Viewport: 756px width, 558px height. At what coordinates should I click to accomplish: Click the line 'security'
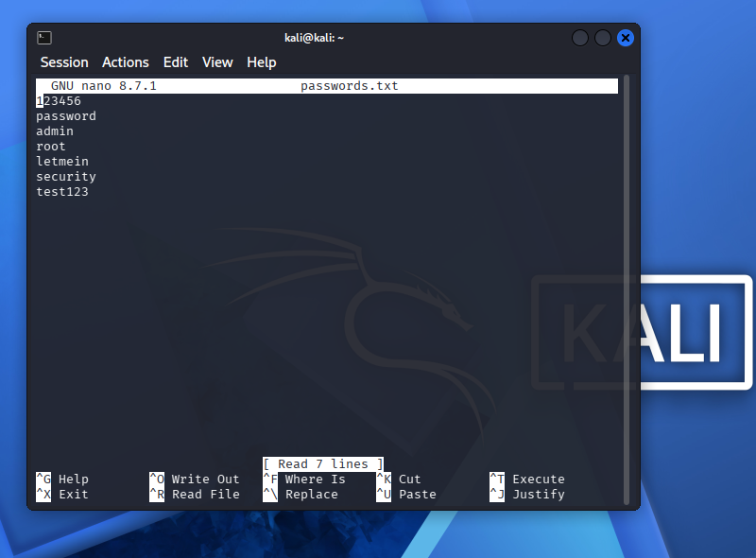click(66, 177)
